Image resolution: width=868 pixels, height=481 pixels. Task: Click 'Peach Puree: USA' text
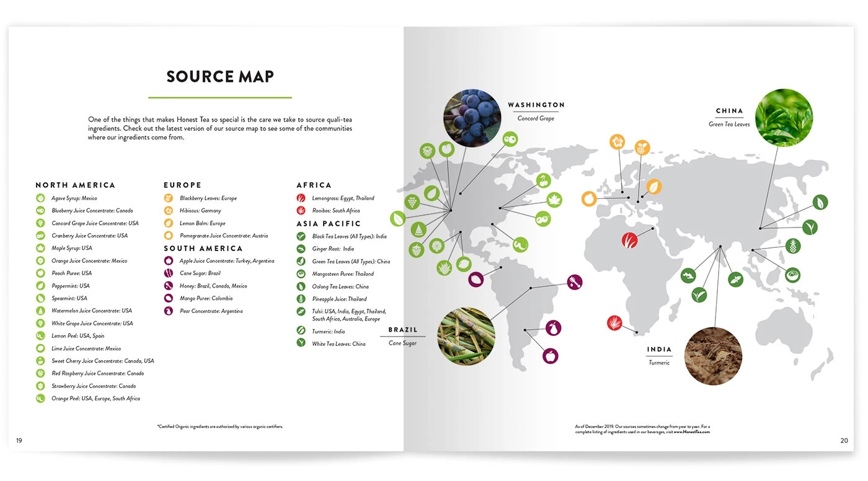coord(72,273)
